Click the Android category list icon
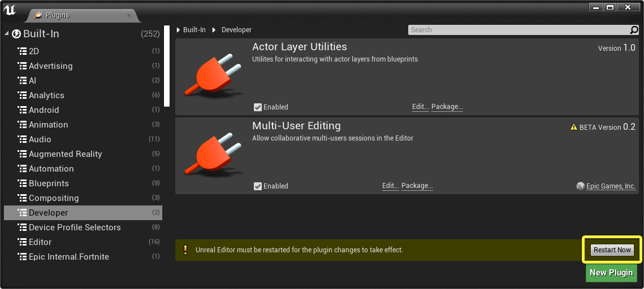This screenshot has width=644, height=289. [22, 110]
